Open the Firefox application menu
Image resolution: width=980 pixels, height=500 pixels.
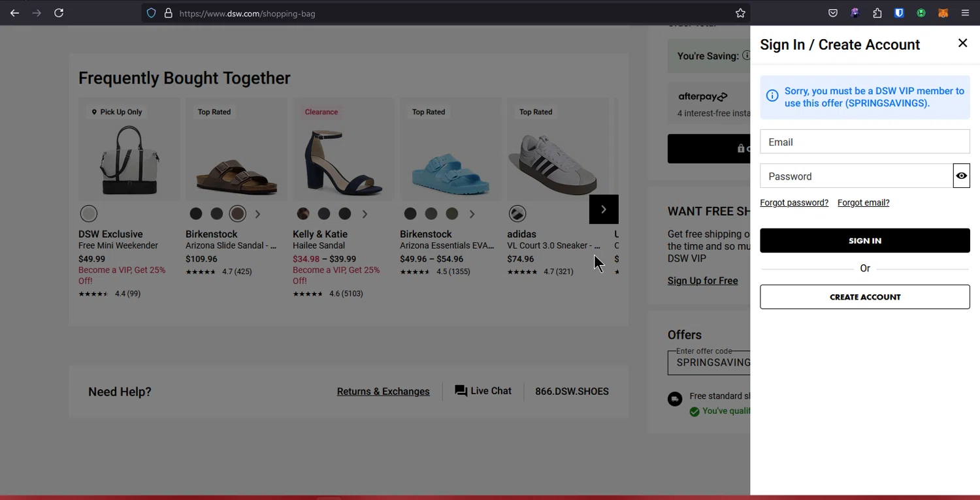(965, 13)
